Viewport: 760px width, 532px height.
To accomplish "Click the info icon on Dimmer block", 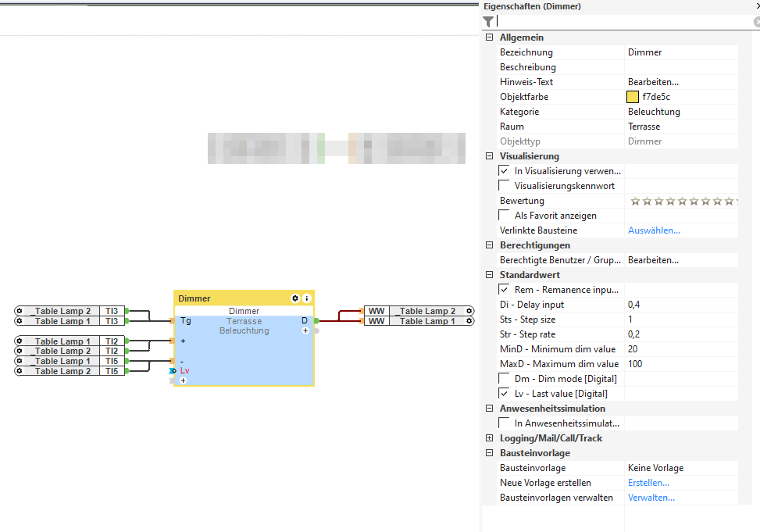I will pyautogui.click(x=307, y=298).
